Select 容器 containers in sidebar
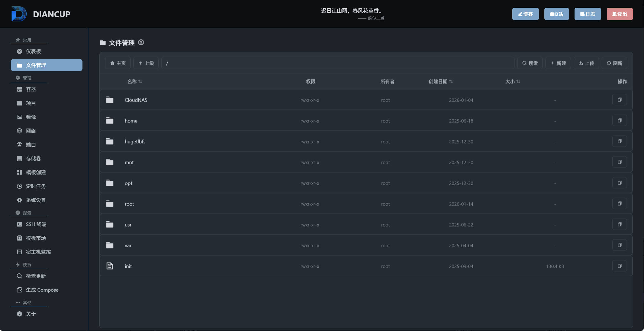This screenshot has width=644, height=331. pos(31,89)
